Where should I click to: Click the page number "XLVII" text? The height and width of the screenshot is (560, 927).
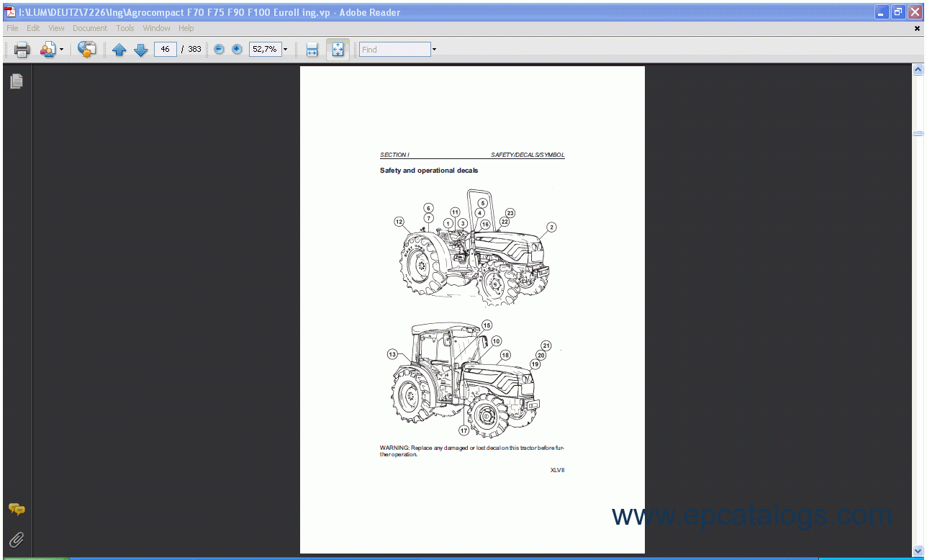[558, 470]
